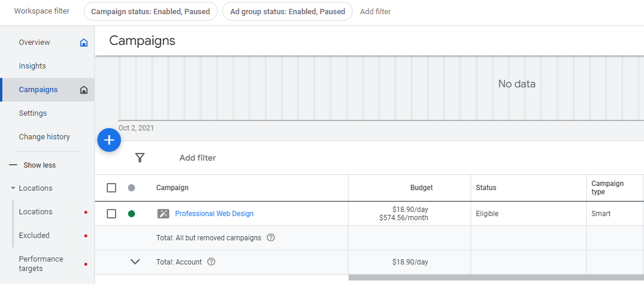Click help icon beside removed campaigns total
Screen dimensions: 644x284
(271, 238)
